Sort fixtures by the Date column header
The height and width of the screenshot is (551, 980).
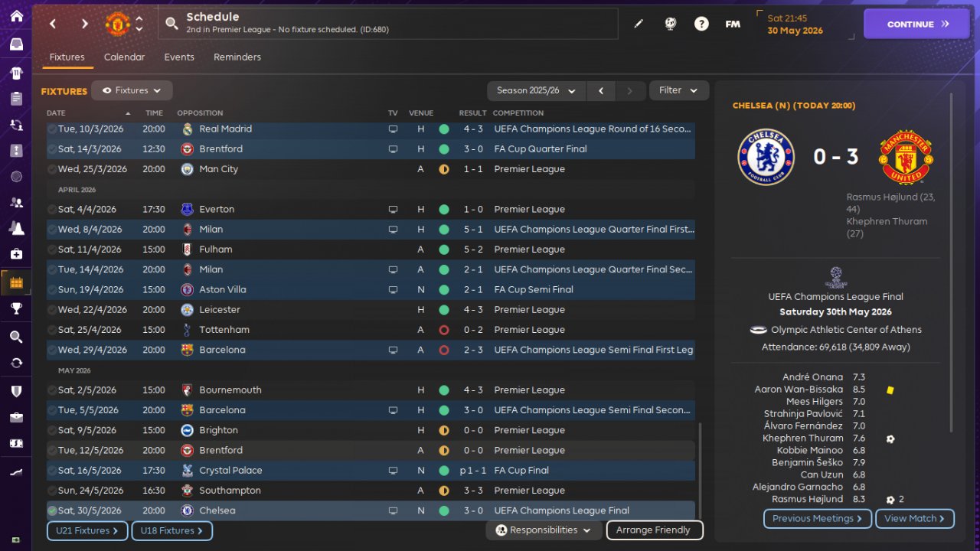coord(88,113)
